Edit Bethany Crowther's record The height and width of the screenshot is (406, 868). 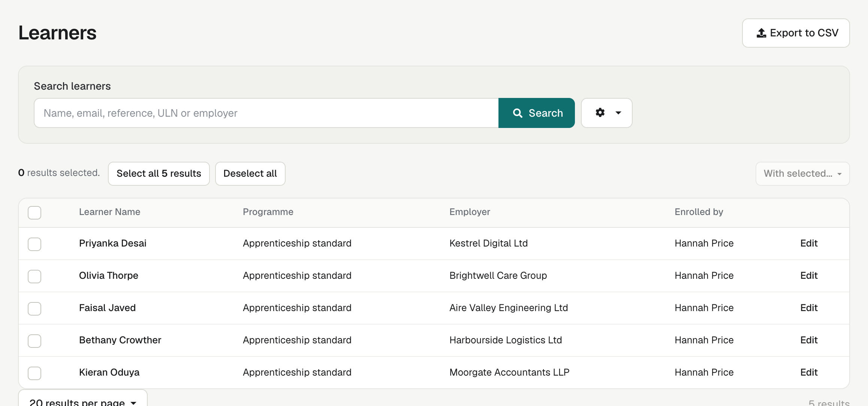click(809, 340)
